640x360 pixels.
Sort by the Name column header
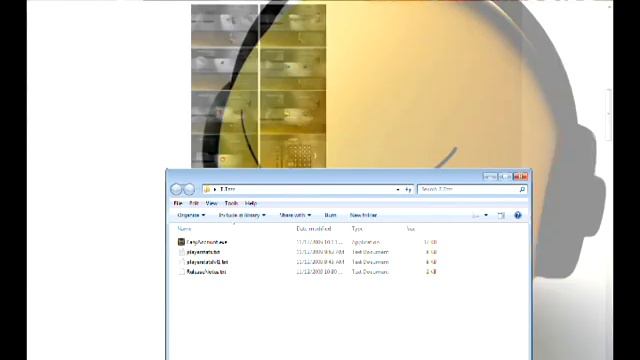pos(184,229)
